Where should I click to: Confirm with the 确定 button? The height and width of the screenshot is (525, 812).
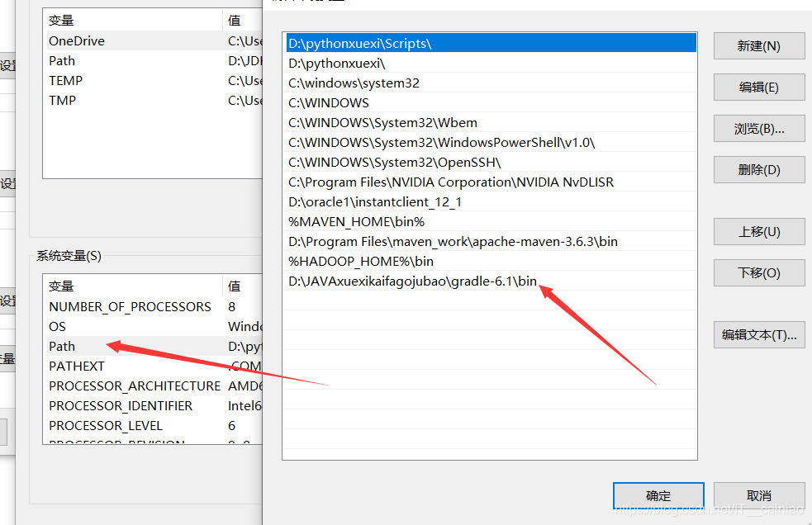pyautogui.click(x=658, y=496)
